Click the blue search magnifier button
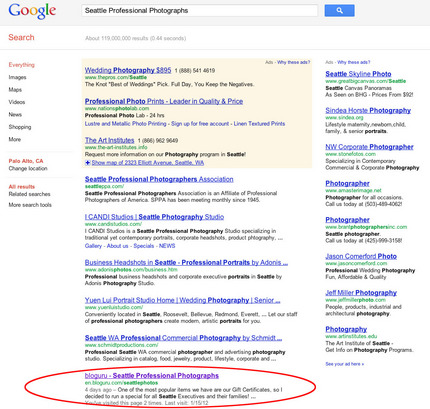This screenshot has width=430, height=409. click(x=339, y=10)
